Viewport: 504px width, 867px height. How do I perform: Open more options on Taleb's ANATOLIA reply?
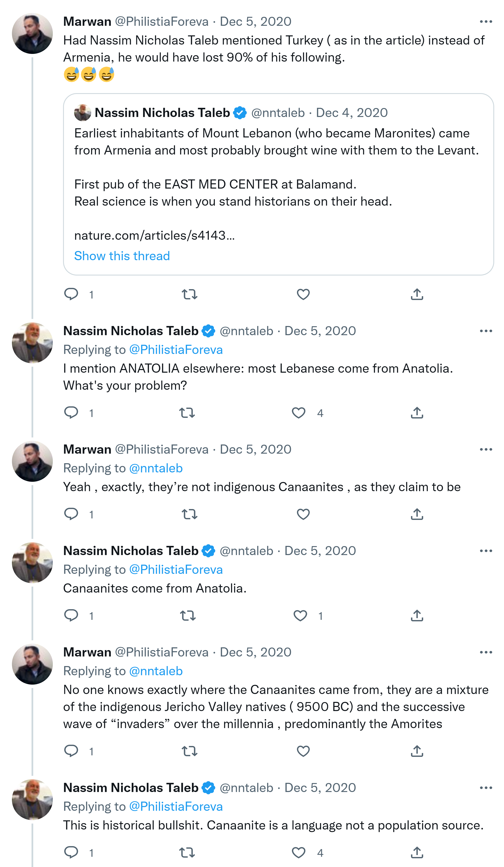(485, 331)
